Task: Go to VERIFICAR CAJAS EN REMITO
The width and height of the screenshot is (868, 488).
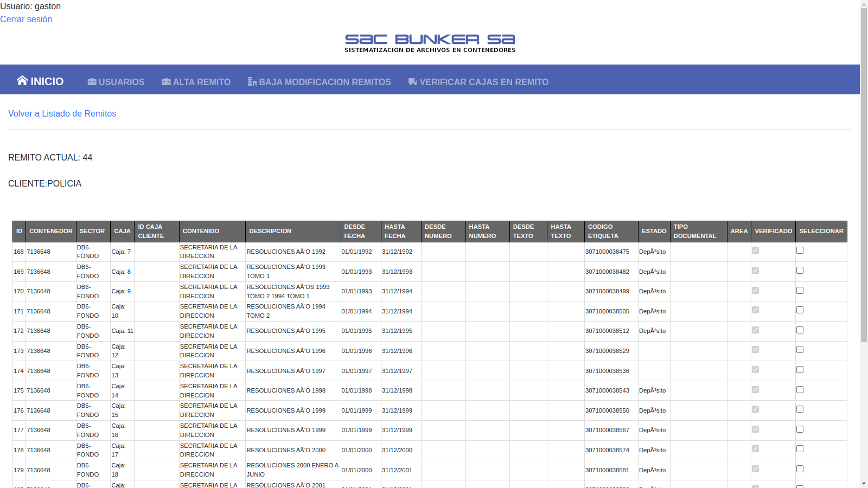Action: tap(483, 82)
